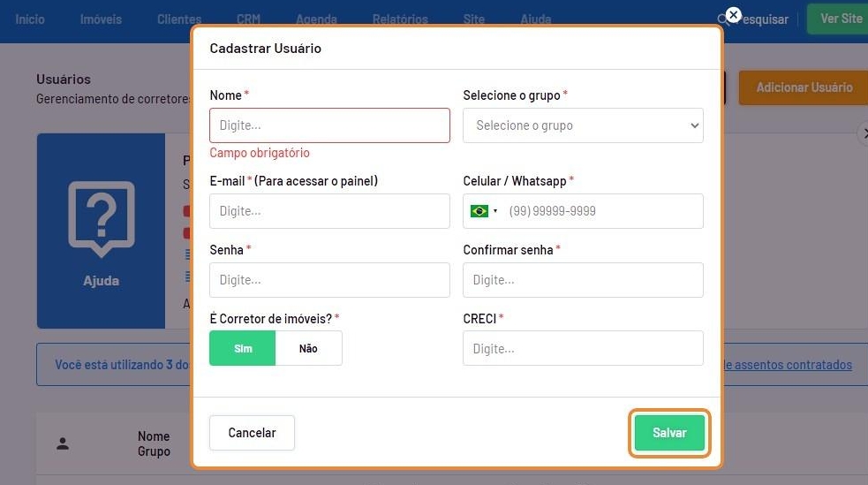The height and width of the screenshot is (485, 868).
Task: Focus the Nome input field
Action: coord(329,125)
